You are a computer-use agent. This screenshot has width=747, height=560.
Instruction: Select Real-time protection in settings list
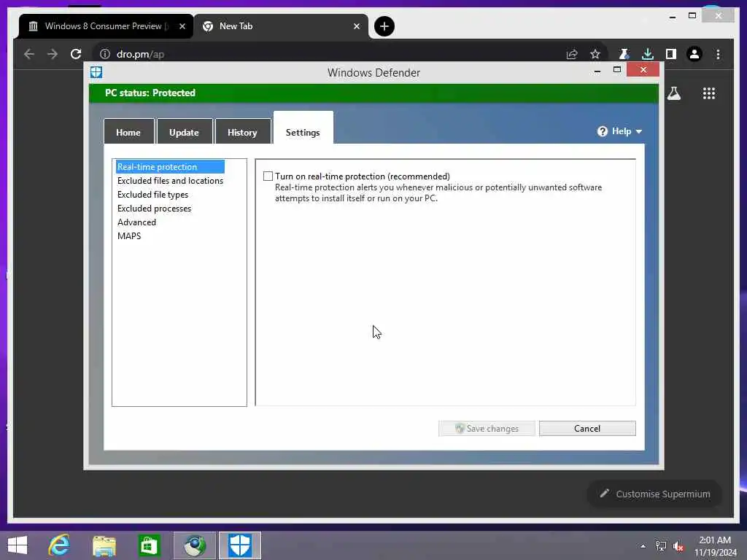click(x=170, y=167)
